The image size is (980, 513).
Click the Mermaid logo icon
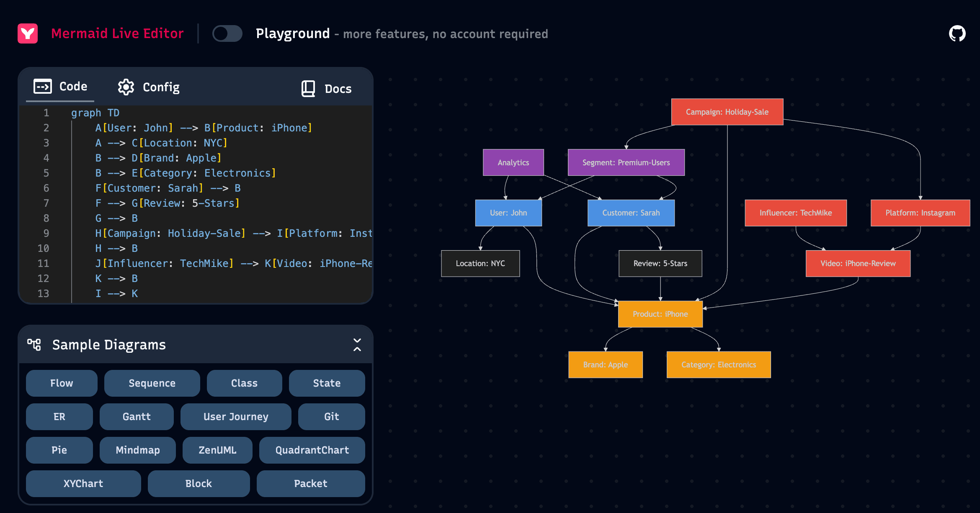[28, 33]
